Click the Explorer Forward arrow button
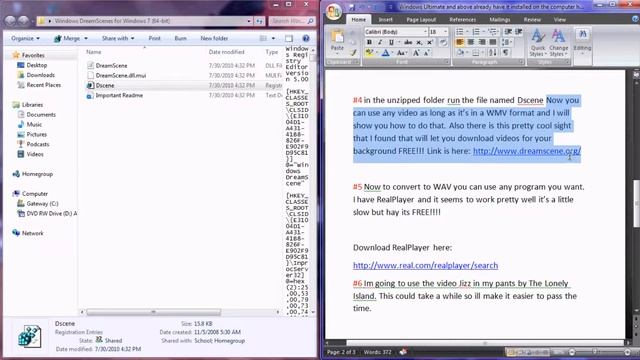Screen dimensions: 640x360 point(24,20)
